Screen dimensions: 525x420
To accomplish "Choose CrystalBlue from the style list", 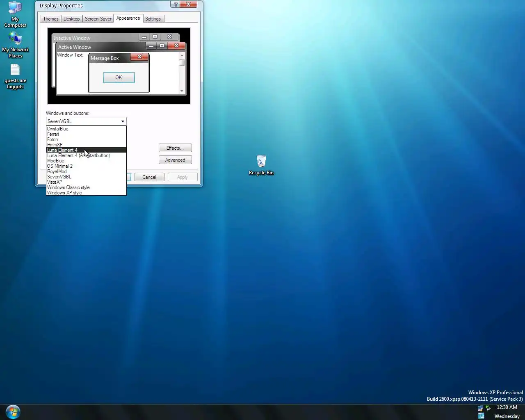I will tap(86, 129).
